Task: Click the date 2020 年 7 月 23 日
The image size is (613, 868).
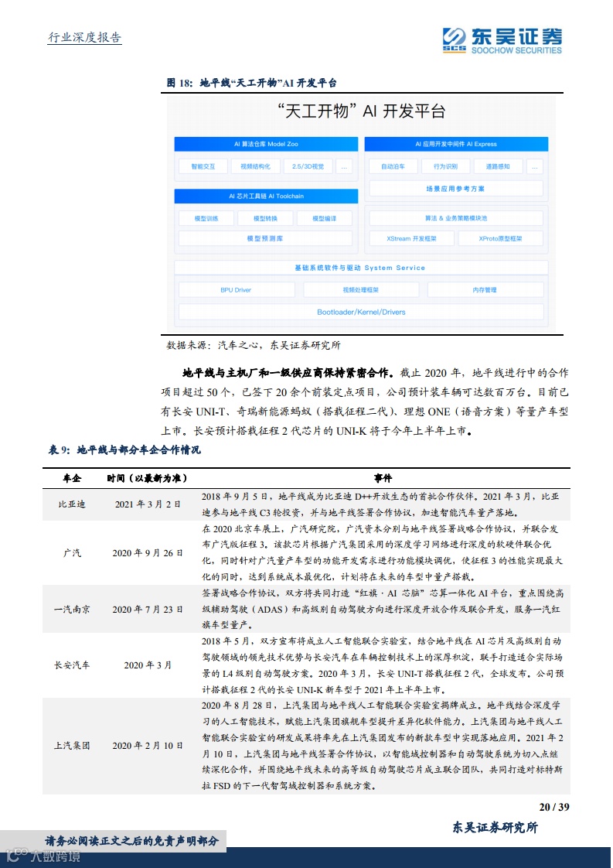Action: coord(148,610)
